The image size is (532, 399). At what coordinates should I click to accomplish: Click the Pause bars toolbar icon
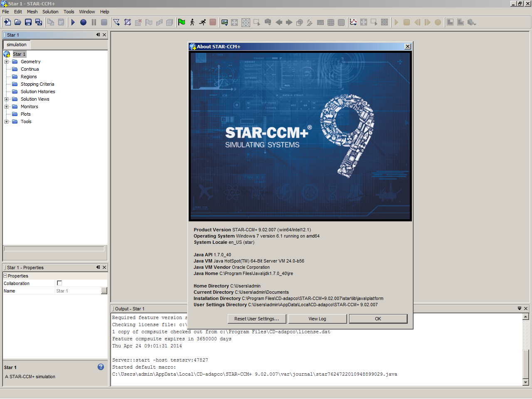pos(94,22)
